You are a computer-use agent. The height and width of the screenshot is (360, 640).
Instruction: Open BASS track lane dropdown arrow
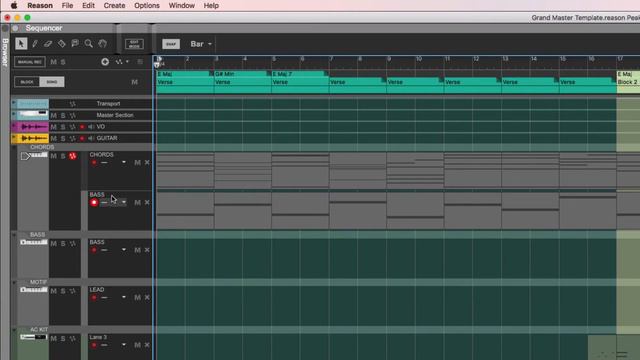(x=124, y=250)
